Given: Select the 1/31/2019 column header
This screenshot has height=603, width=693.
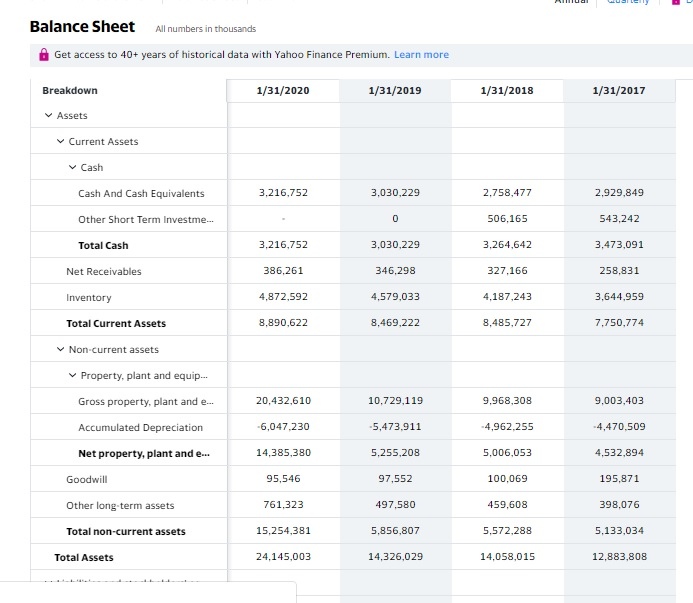Looking at the screenshot, I should tap(395, 91).
